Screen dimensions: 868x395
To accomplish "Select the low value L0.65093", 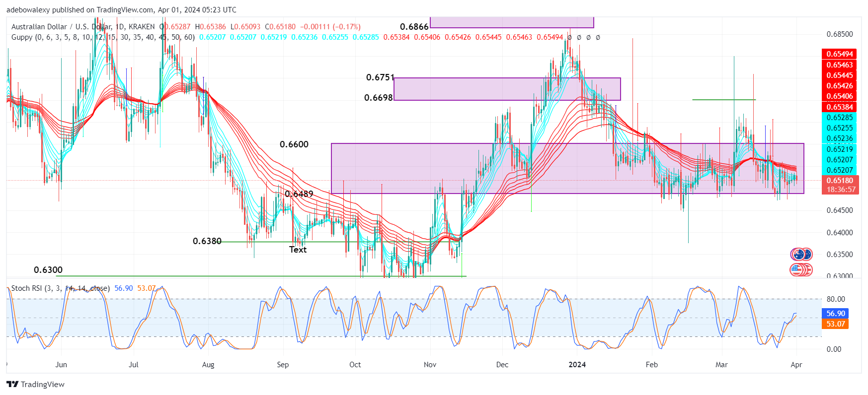I will (245, 27).
